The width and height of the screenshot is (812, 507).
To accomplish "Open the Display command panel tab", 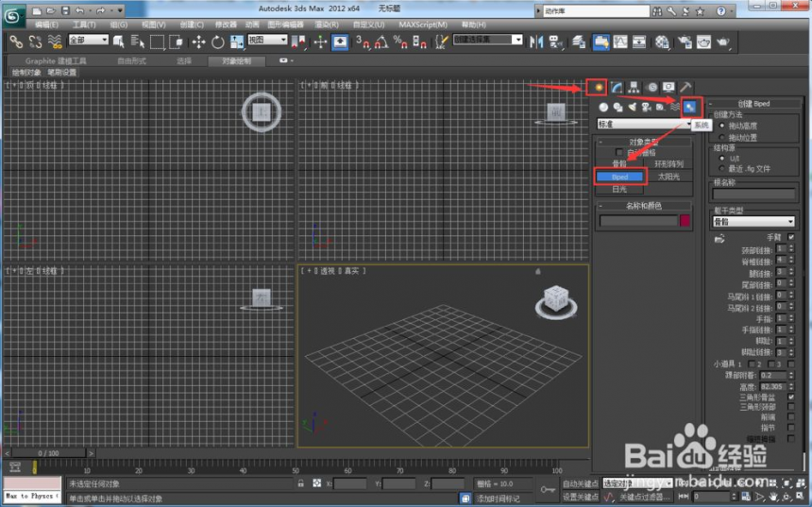I will pyautogui.click(x=668, y=87).
